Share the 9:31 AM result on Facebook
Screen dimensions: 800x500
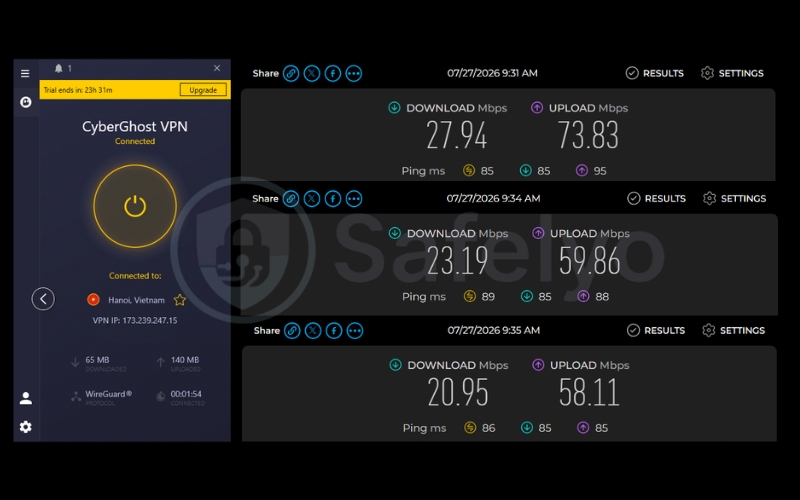pyautogui.click(x=333, y=73)
